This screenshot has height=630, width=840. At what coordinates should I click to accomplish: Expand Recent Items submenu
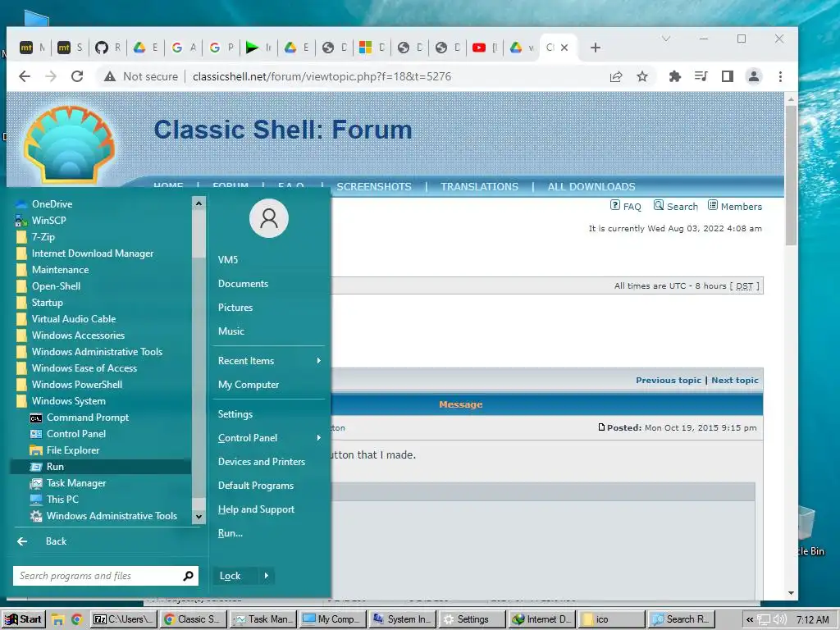click(x=269, y=361)
